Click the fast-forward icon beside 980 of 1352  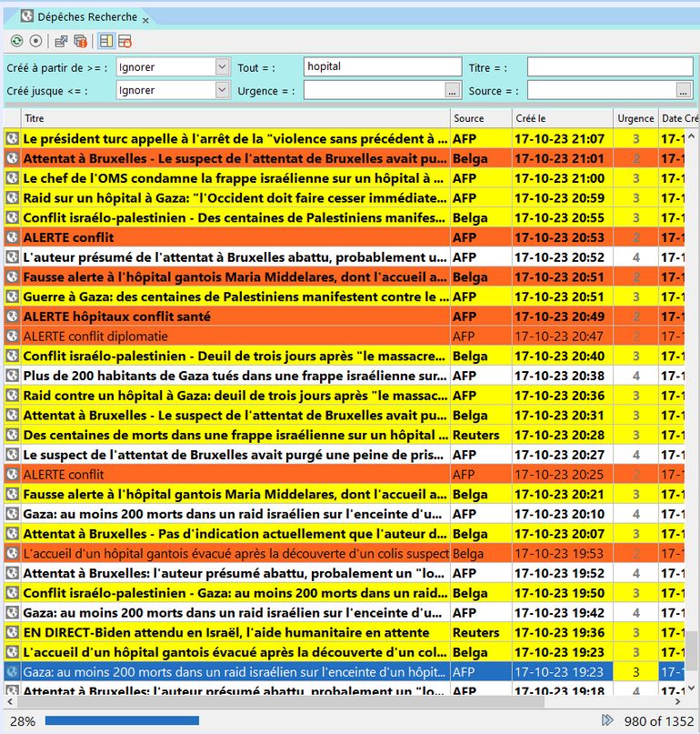click(607, 720)
